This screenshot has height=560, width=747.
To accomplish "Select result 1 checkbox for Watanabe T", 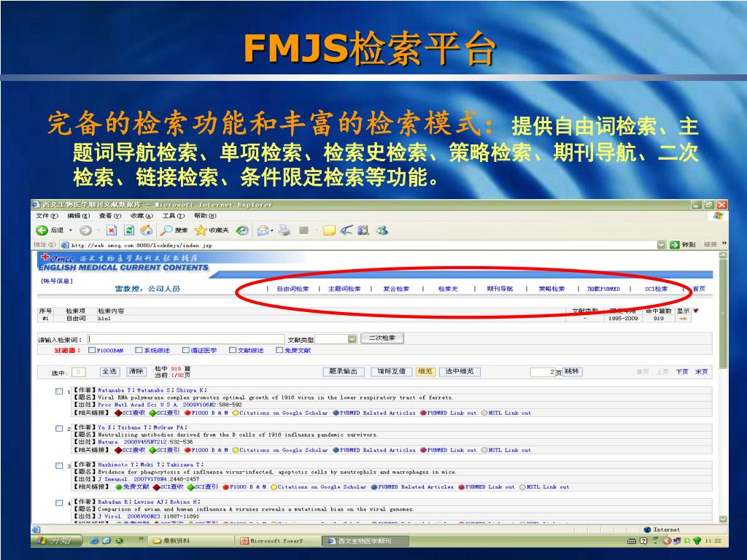I will (x=59, y=392).
